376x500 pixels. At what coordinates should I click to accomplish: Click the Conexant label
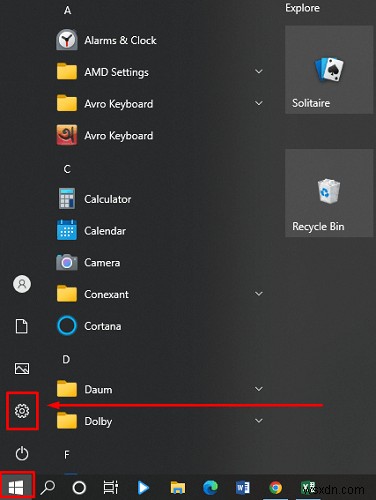(x=106, y=294)
